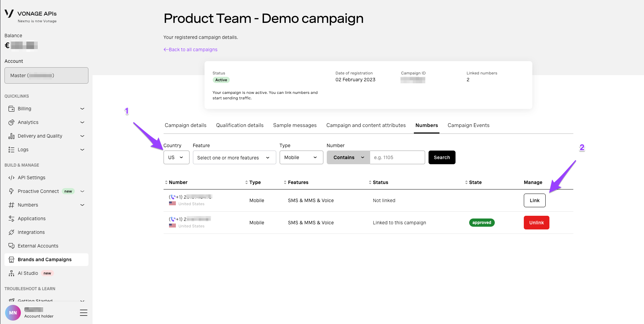Switch to Campaign details tab
Screen dimensions: 644x324
[186, 125]
